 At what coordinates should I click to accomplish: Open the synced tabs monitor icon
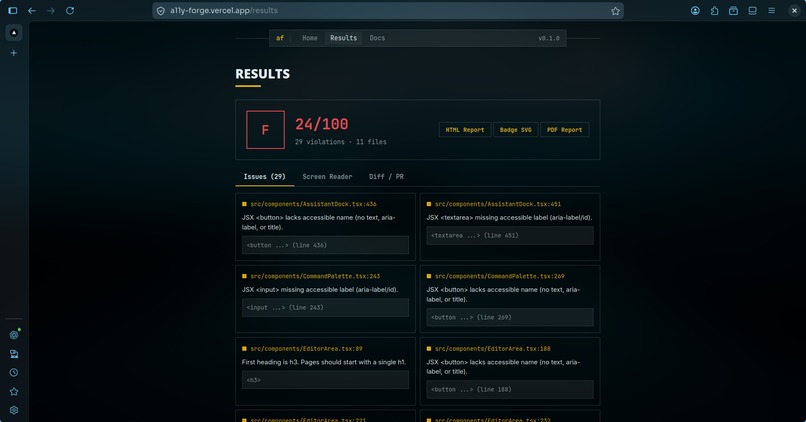coord(753,10)
